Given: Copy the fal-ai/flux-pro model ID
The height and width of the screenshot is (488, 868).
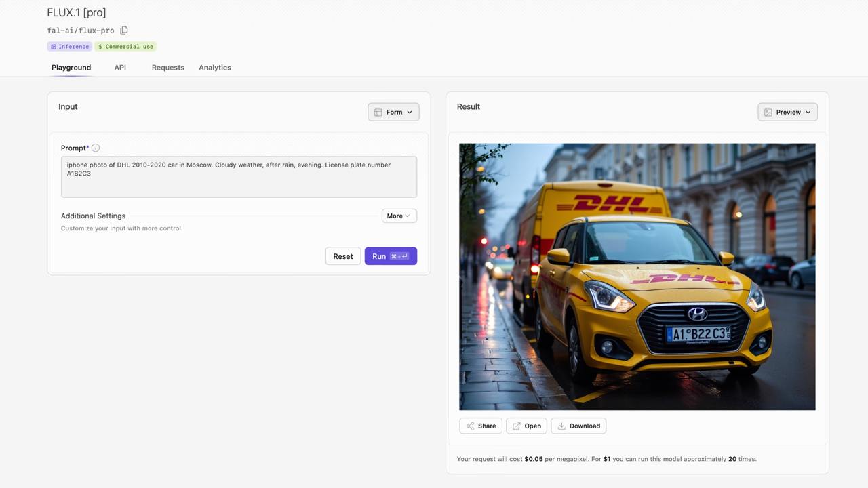Looking at the screenshot, I should coord(124,30).
